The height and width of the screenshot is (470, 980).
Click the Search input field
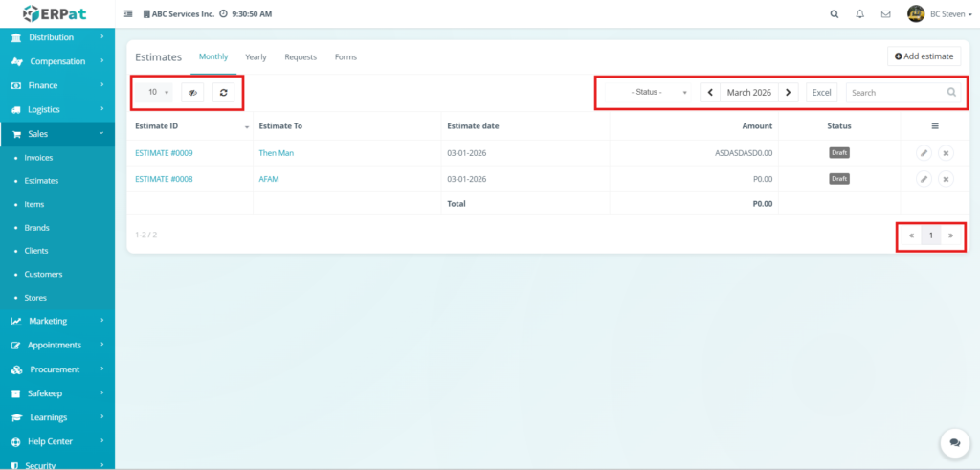point(896,93)
